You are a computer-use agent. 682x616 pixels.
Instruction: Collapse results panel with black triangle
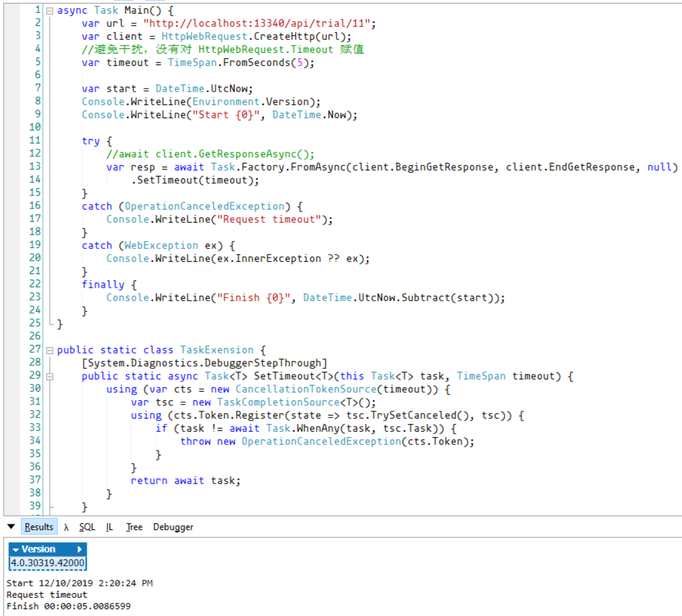tap(11, 526)
